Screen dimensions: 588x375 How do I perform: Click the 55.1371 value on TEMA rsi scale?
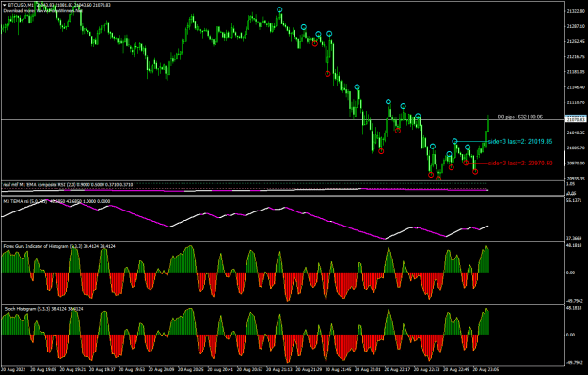(575, 201)
